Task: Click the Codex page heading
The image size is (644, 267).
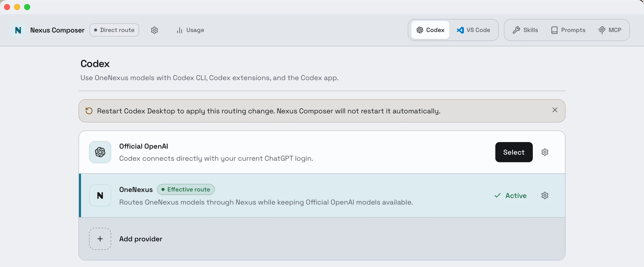Action: [95, 64]
